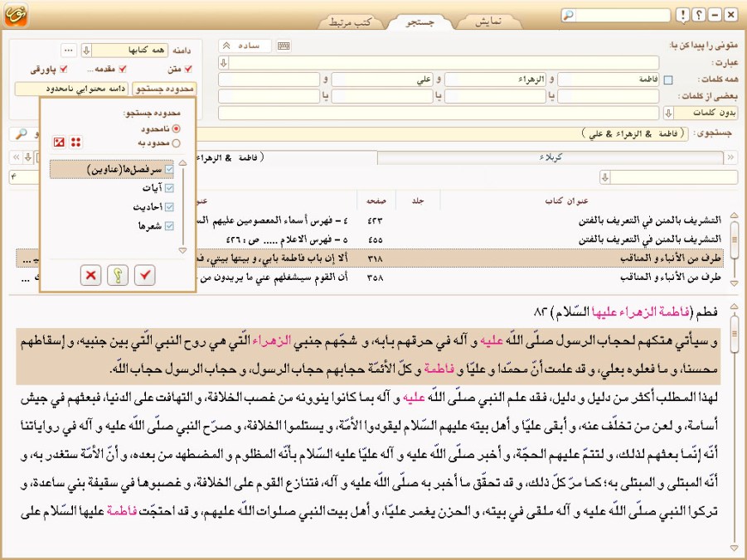Click the three-dots button beside the دامنه box
Screen dimensions: 747x560
click(x=69, y=50)
